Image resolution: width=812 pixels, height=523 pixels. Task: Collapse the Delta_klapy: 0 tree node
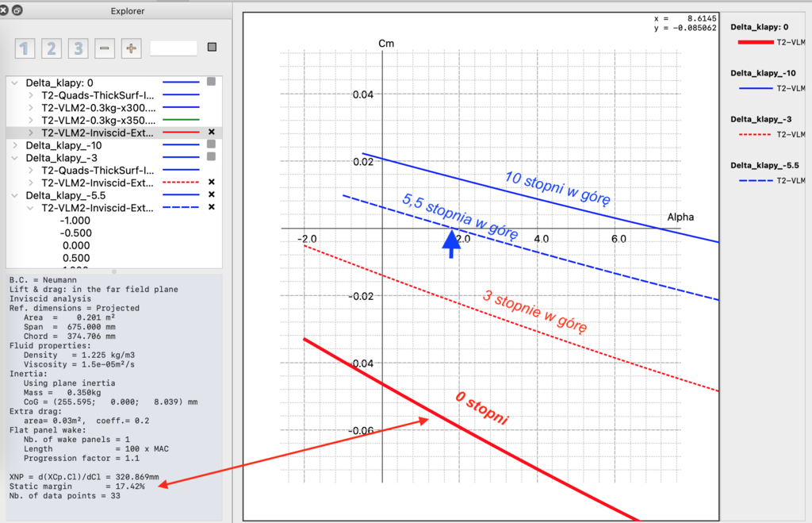point(15,83)
